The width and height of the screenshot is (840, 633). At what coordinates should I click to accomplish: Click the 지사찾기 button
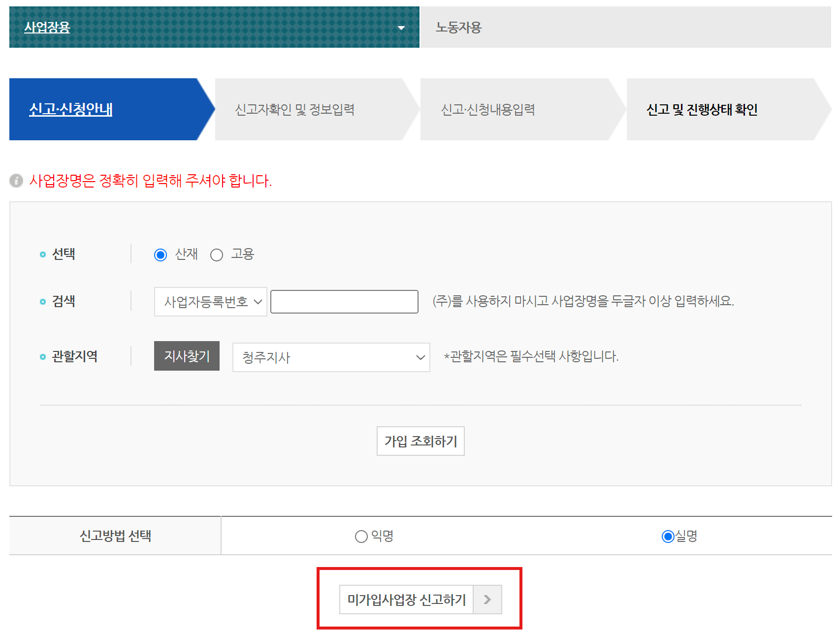click(186, 356)
